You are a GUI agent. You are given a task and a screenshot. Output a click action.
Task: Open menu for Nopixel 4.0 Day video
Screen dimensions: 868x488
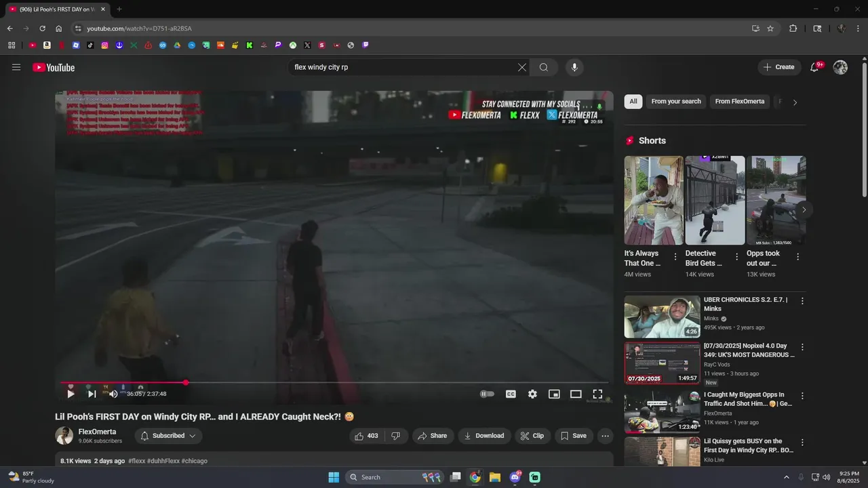click(x=802, y=347)
